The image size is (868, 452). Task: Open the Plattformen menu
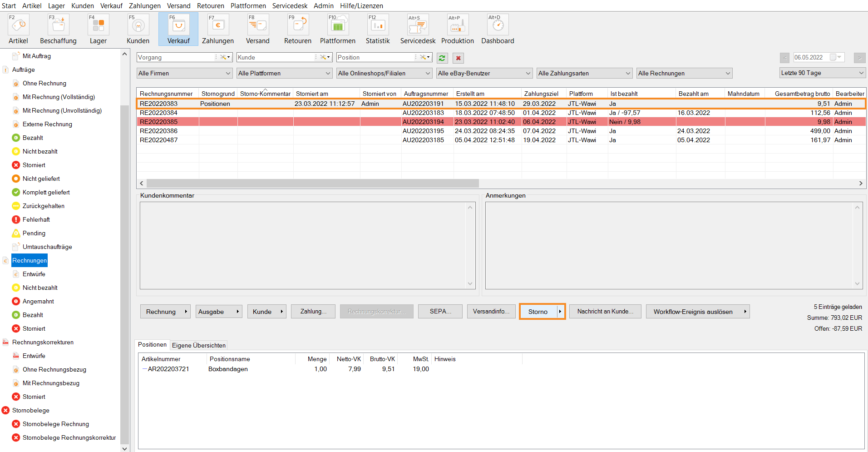[x=248, y=6]
